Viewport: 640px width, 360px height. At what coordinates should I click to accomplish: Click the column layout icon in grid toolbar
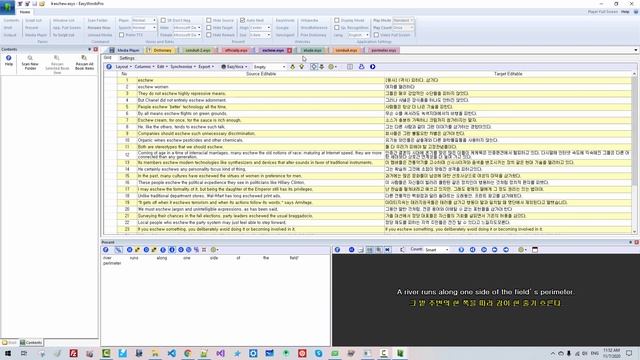[350, 67]
